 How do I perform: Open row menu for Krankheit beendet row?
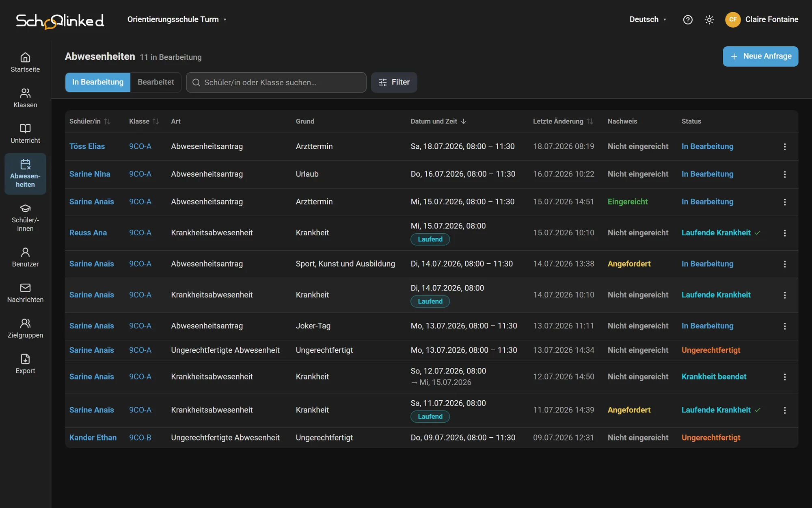point(785,377)
